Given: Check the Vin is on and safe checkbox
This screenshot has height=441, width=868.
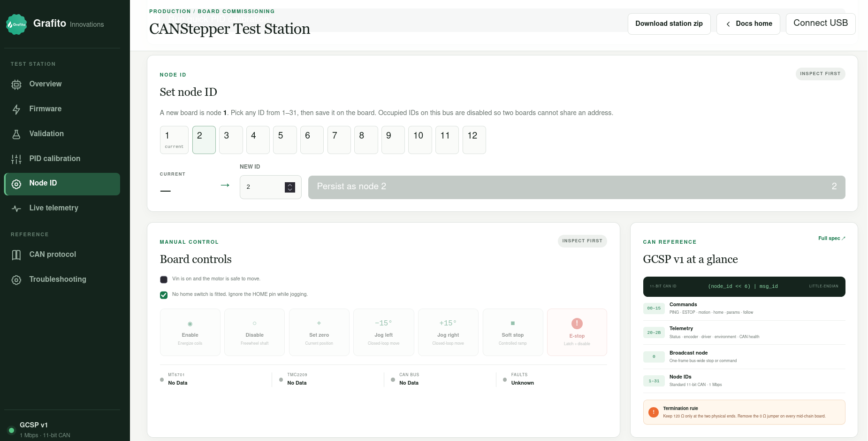Looking at the screenshot, I should point(164,279).
